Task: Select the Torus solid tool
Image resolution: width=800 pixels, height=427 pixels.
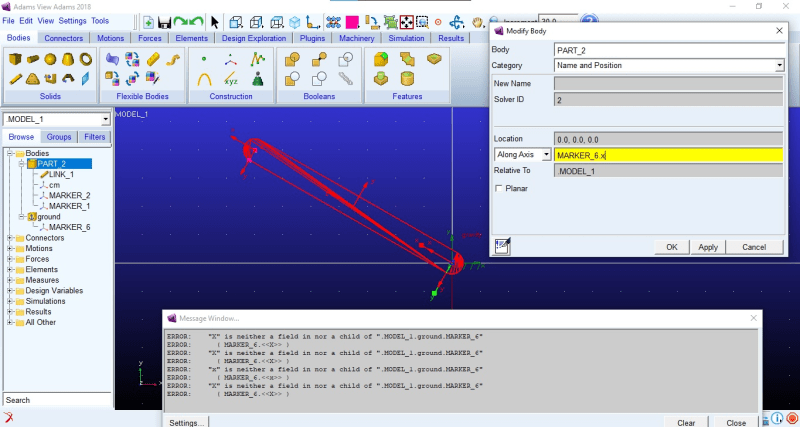Action: coord(86,59)
